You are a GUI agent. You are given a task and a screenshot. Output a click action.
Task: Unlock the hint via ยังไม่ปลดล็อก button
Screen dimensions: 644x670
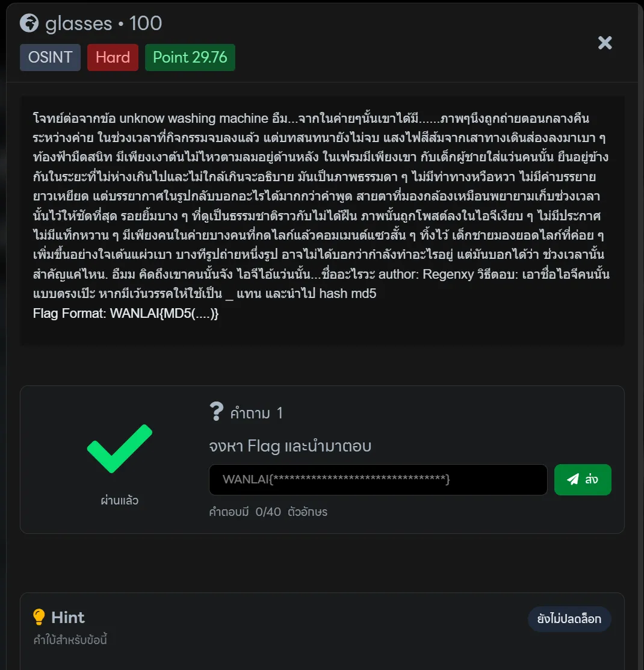[569, 619]
